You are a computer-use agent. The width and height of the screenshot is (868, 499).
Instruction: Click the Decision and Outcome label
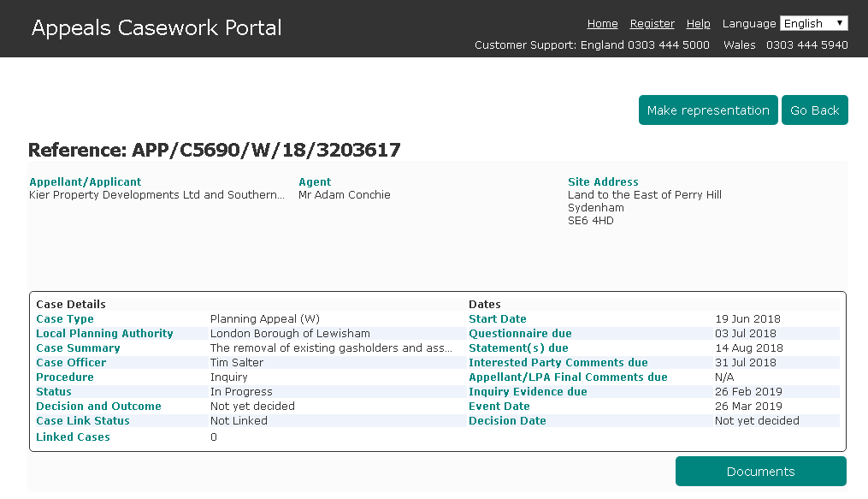click(98, 406)
